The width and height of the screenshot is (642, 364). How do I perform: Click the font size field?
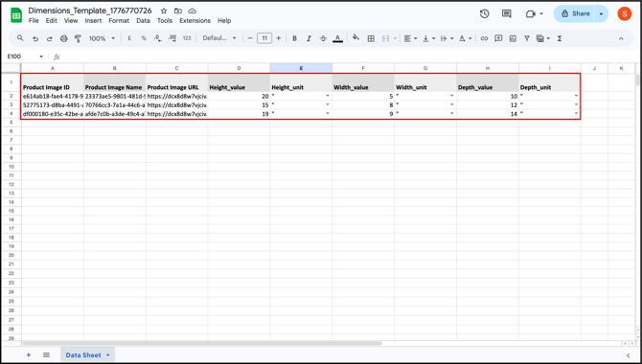coord(264,38)
